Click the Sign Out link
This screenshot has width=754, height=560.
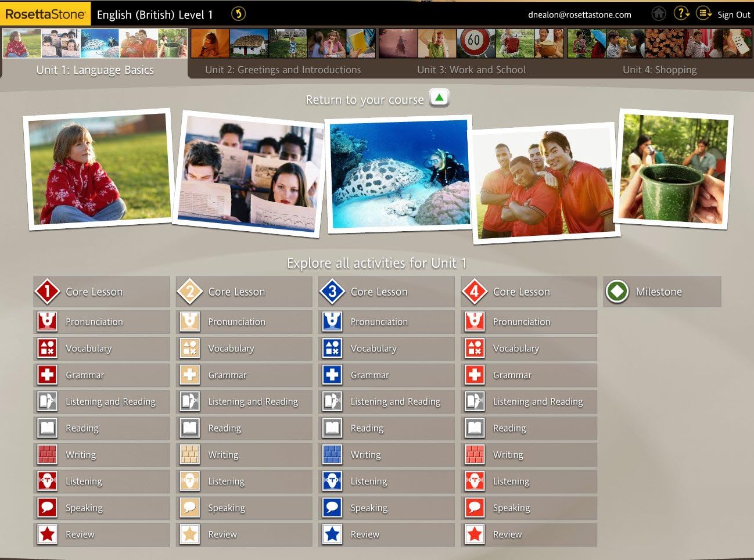734,15
